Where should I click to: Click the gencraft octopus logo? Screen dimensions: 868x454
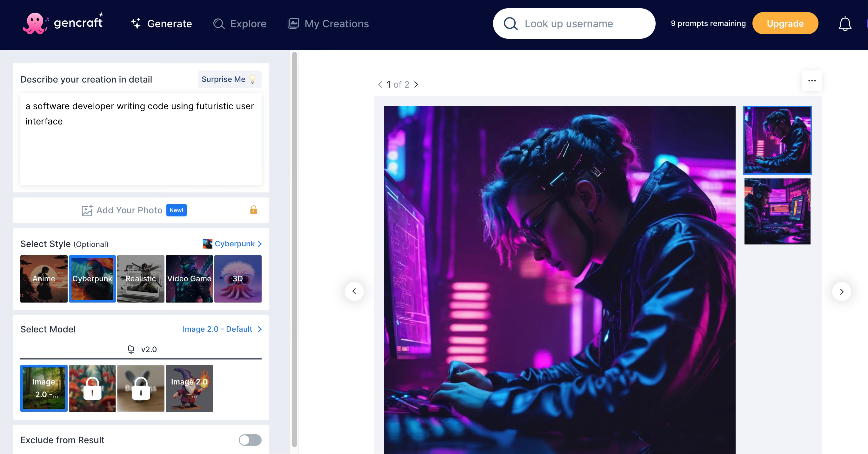[35, 23]
